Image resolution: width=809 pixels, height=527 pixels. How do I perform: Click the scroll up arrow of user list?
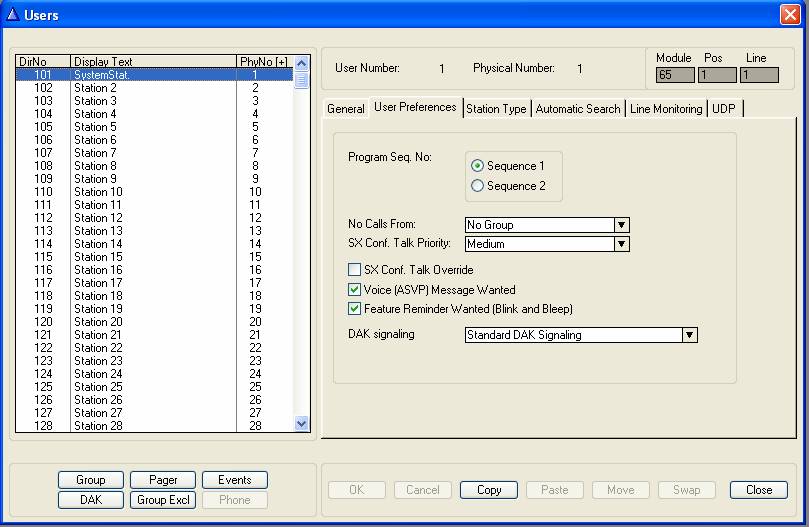click(301, 63)
